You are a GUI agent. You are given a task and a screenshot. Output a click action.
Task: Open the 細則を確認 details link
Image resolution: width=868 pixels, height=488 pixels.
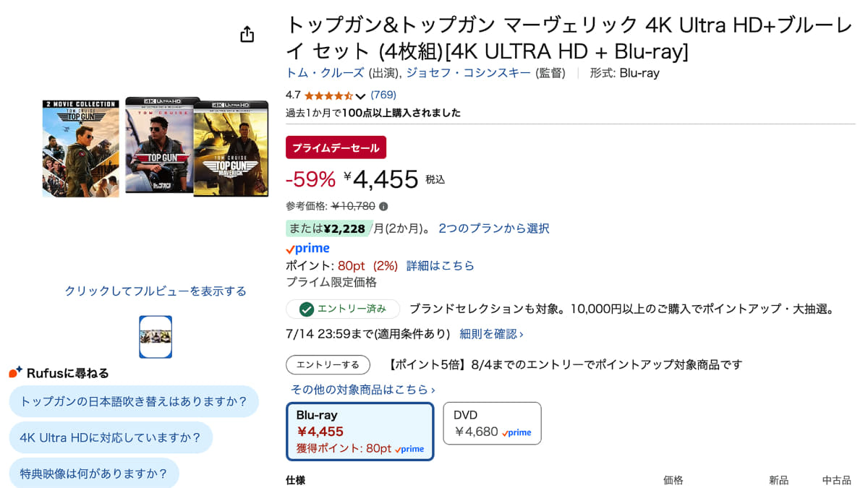coord(491,334)
